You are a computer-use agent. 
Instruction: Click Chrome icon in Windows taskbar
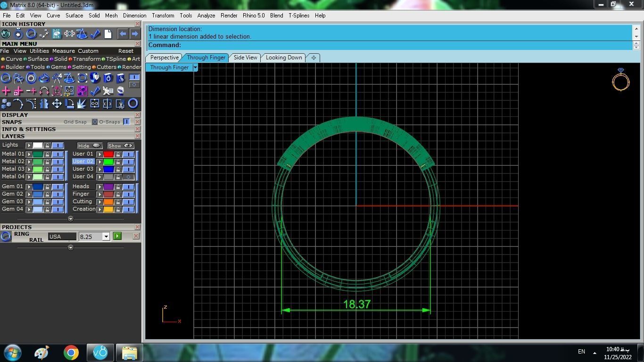71,353
